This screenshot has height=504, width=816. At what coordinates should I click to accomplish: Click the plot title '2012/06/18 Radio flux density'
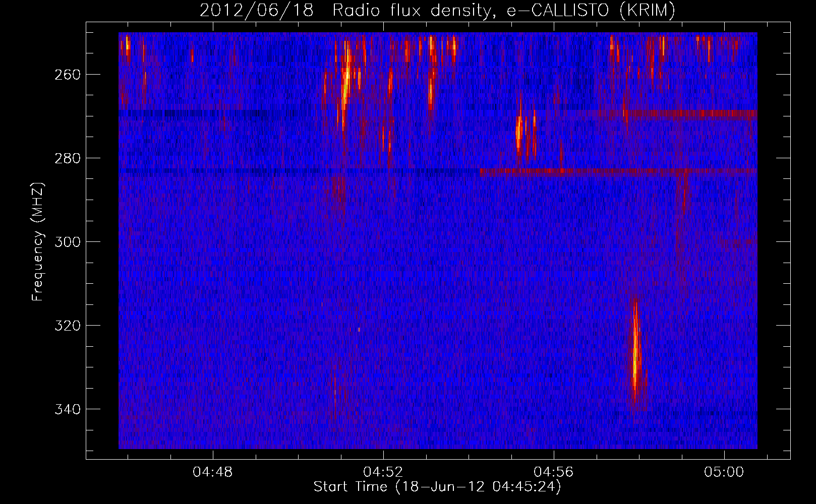coord(437,10)
